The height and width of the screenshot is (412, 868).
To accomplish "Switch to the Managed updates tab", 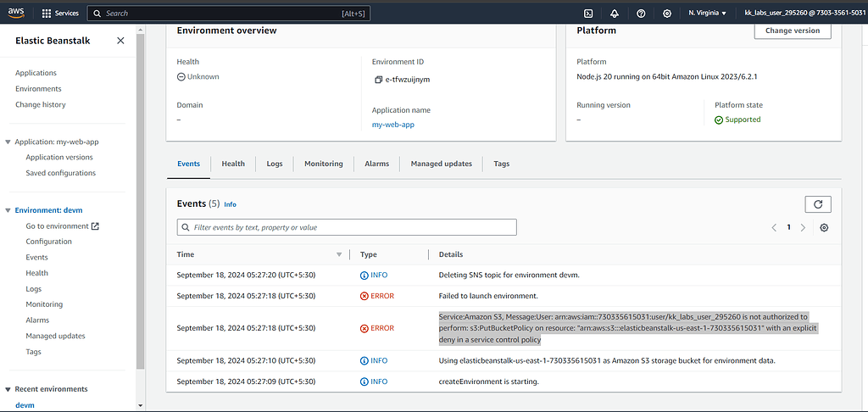I will tap(441, 164).
